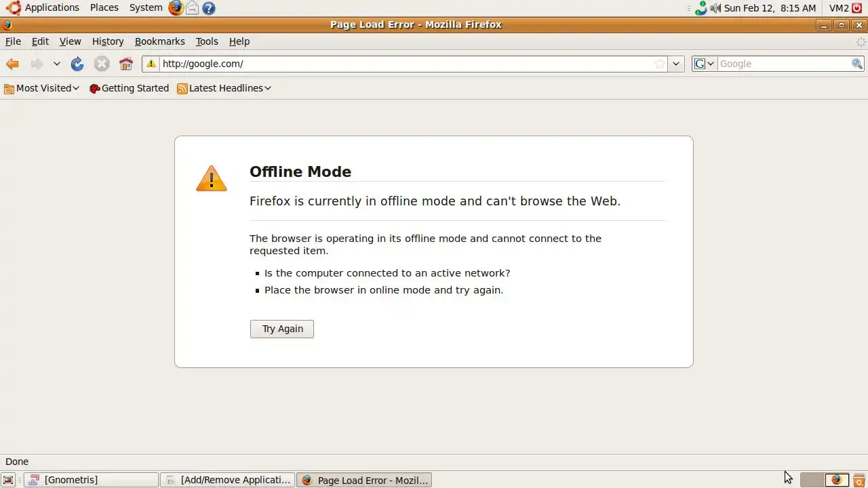Select the workspace showing Firefox in switcher
The width and height of the screenshot is (868, 488).
(x=837, y=480)
